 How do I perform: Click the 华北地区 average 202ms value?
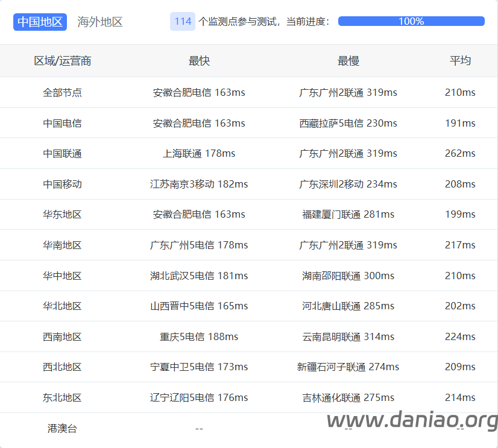460,306
